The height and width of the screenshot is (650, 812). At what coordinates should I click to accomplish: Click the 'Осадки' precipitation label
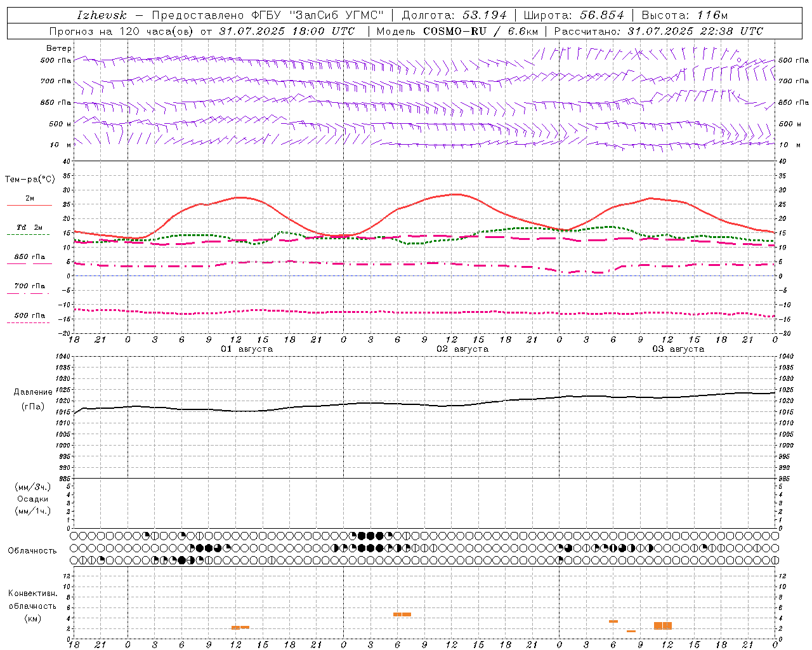33,500
